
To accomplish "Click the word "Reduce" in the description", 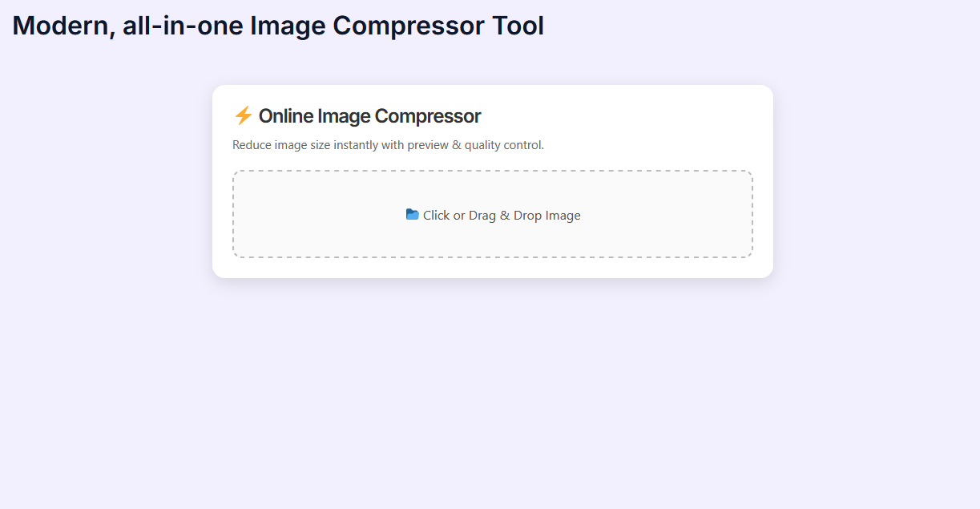I will (x=252, y=145).
